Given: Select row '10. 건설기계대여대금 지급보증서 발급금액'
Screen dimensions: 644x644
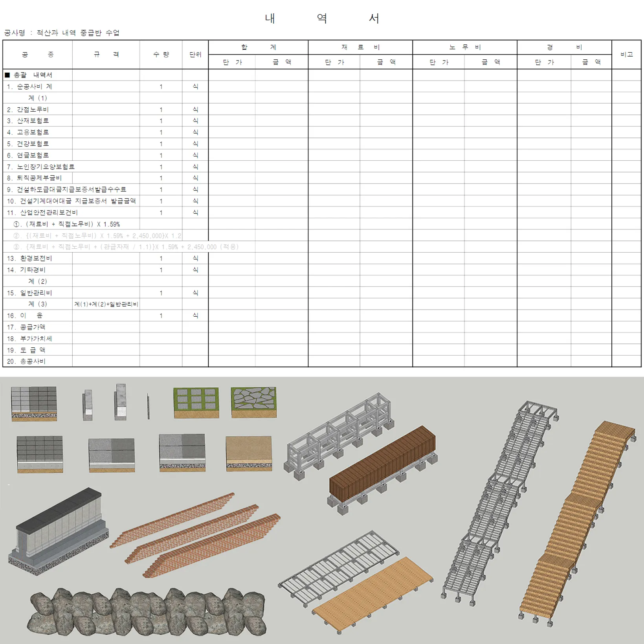Looking at the screenshot, I should (322, 201).
